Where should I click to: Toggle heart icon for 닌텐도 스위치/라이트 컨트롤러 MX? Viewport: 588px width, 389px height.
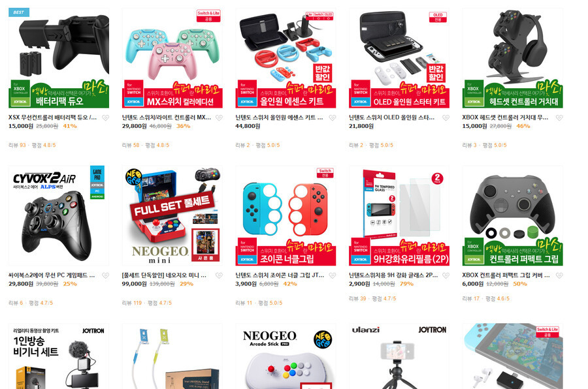click(x=219, y=117)
